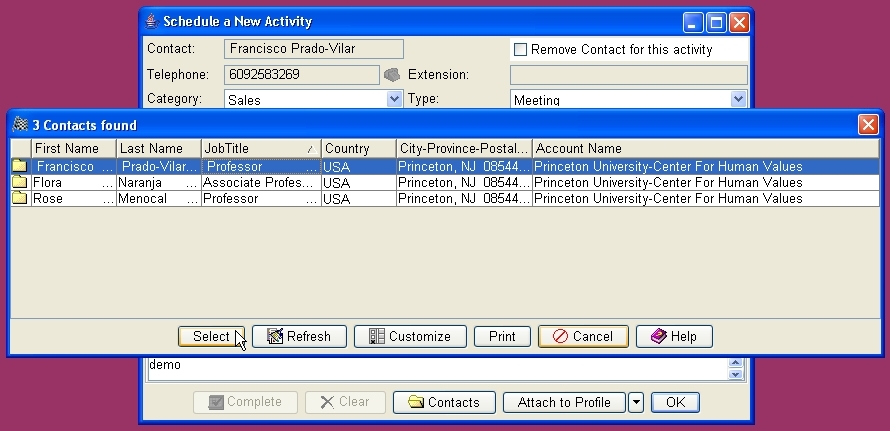Click the USA cell in Francisco row
Viewport: 890px width, 431px height.
(359, 166)
